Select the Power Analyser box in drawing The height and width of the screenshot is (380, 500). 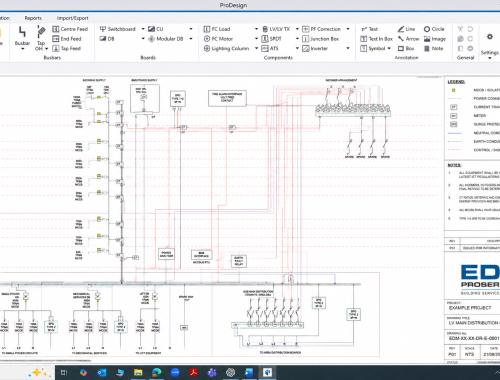click(x=166, y=254)
